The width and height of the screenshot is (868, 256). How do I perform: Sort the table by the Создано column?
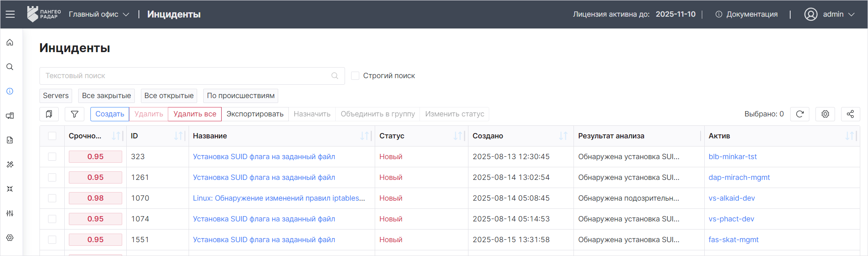[563, 136]
